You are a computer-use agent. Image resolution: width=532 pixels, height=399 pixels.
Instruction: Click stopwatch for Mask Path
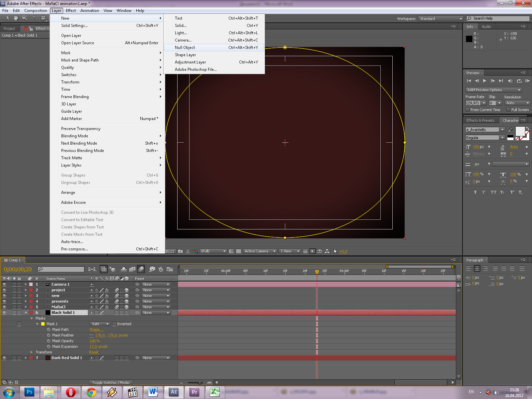(49, 330)
